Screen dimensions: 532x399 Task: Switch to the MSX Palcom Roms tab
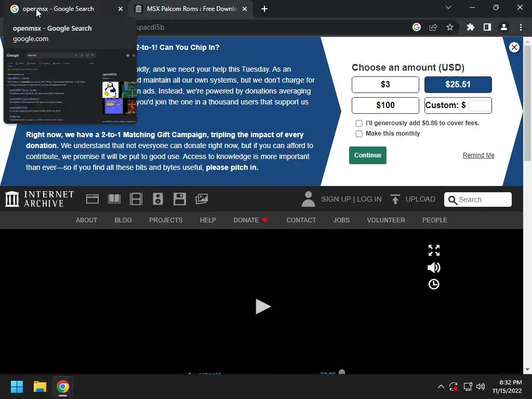tap(190, 9)
